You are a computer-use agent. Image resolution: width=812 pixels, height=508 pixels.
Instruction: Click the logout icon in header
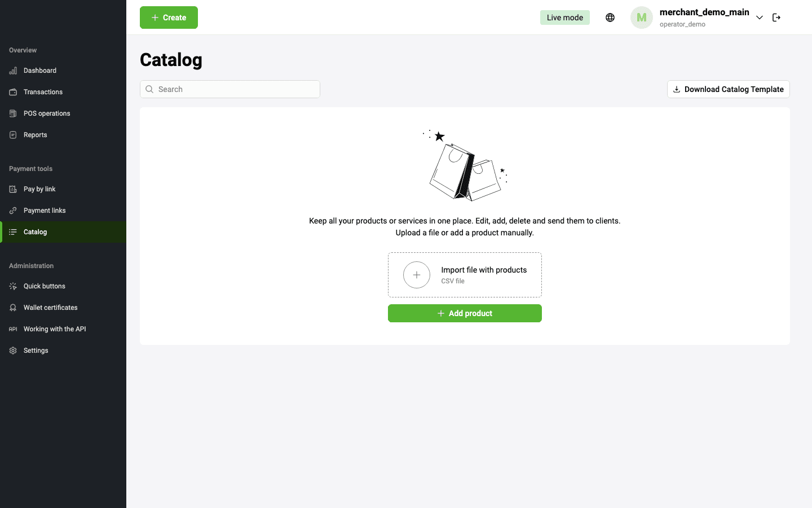tap(776, 17)
